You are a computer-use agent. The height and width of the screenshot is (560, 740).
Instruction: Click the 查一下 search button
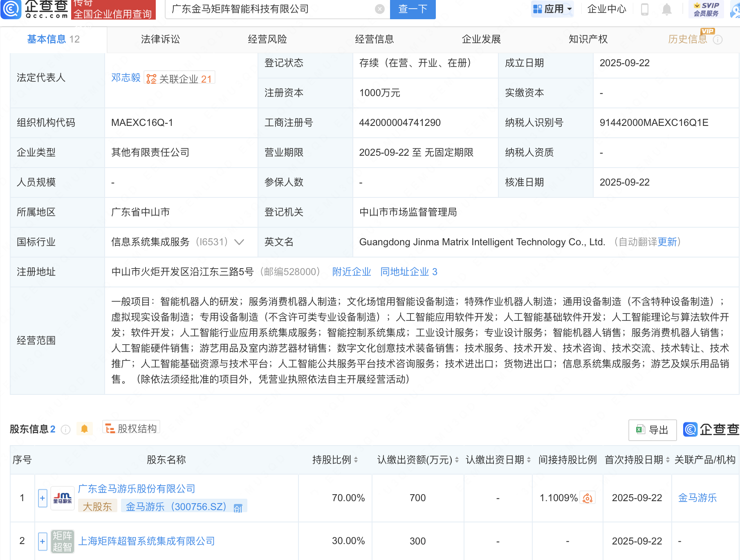coord(412,9)
